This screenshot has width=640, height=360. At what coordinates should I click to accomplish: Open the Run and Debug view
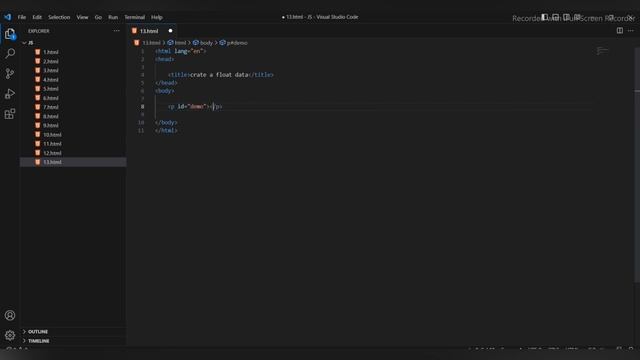pyautogui.click(x=10, y=94)
